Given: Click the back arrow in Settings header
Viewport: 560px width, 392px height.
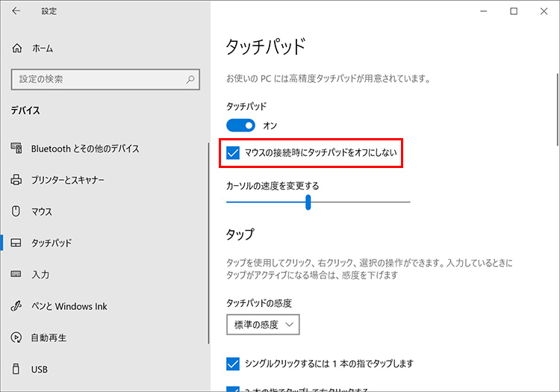Looking at the screenshot, I should coord(16,12).
